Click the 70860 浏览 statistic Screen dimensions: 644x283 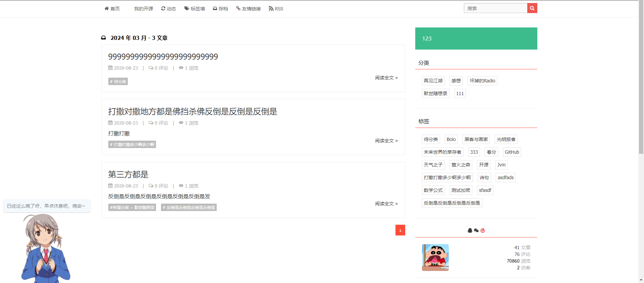[x=519, y=261]
